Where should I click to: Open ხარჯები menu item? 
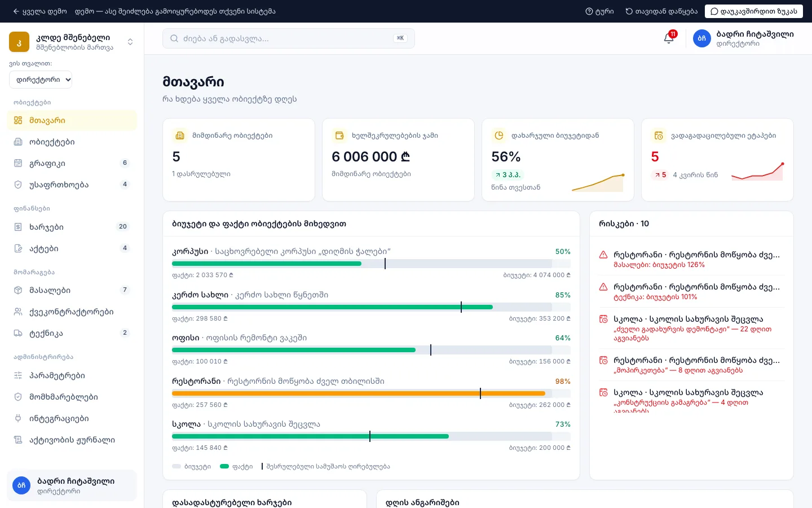point(72,227)
